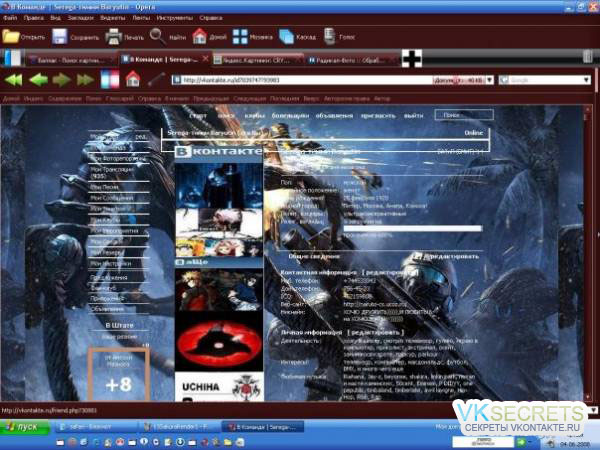Open the profile photo with dark figure
Viewport: 600px width, 450px height.
(x=219, y=186)
